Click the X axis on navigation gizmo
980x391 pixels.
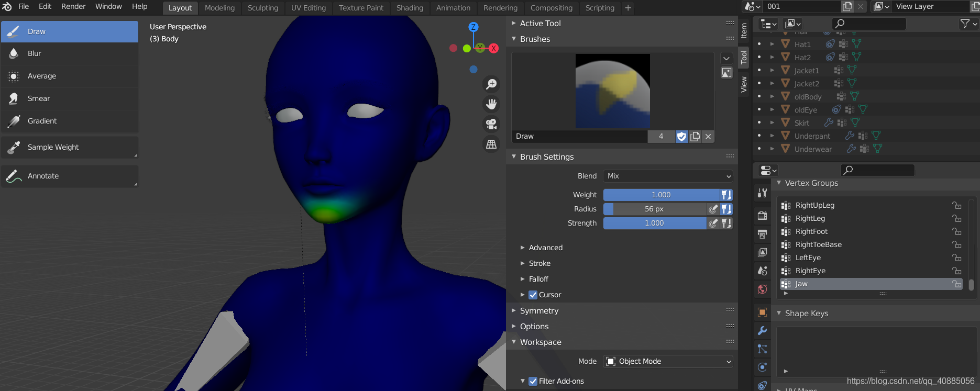(x=493, y=48)
